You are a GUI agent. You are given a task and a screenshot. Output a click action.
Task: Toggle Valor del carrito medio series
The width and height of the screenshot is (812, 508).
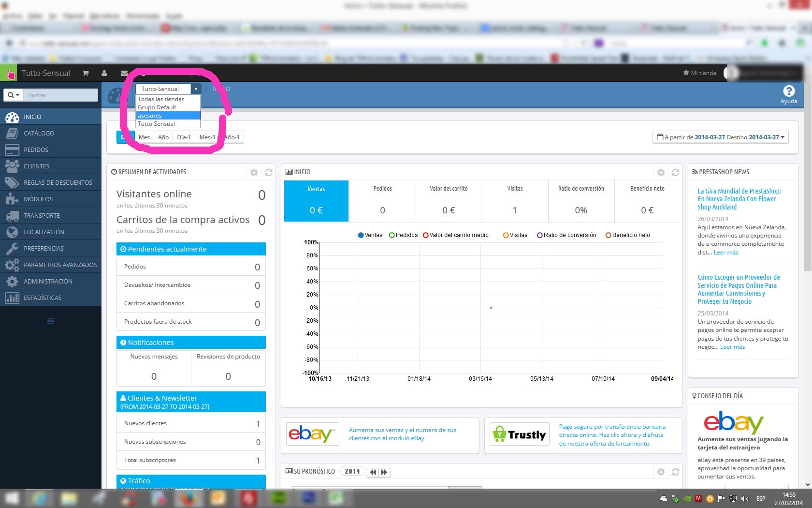pos(456,235)
